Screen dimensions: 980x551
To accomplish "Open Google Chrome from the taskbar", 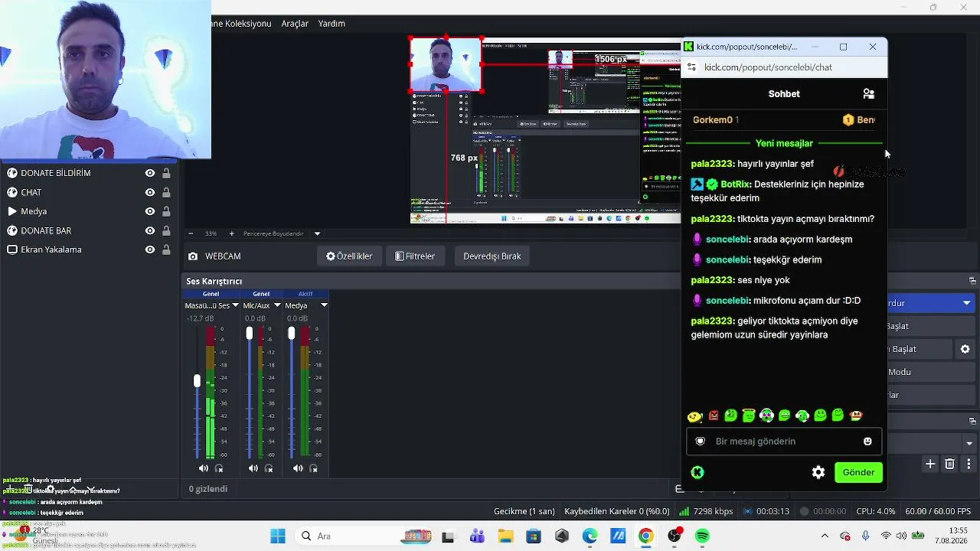I will click(x=646, y=536).
